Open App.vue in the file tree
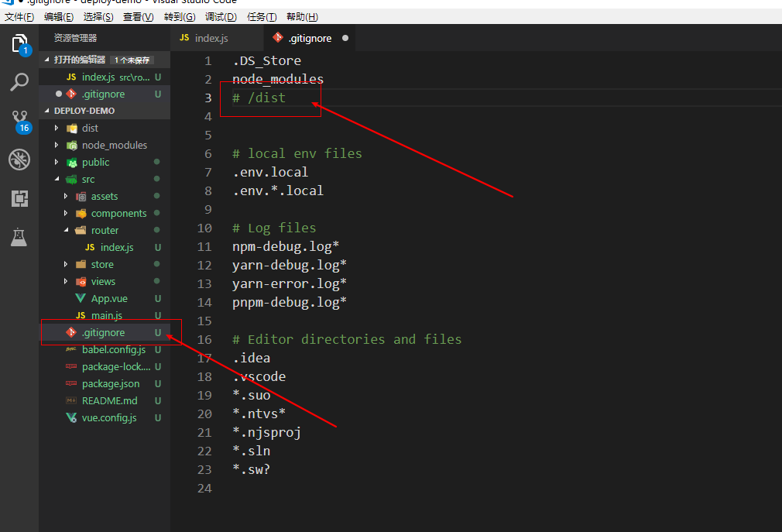782x532 pixels. click(105, 299)
